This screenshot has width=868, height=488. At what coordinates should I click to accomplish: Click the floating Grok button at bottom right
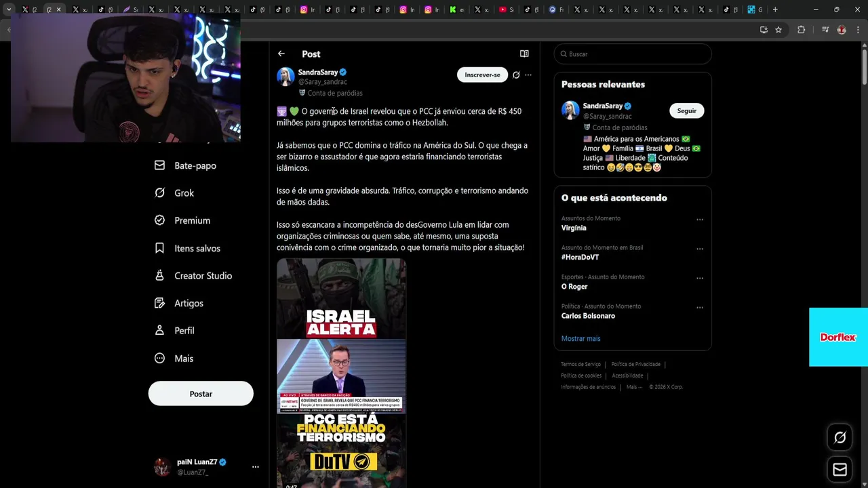pyautogui.click(x=840, y=438)
